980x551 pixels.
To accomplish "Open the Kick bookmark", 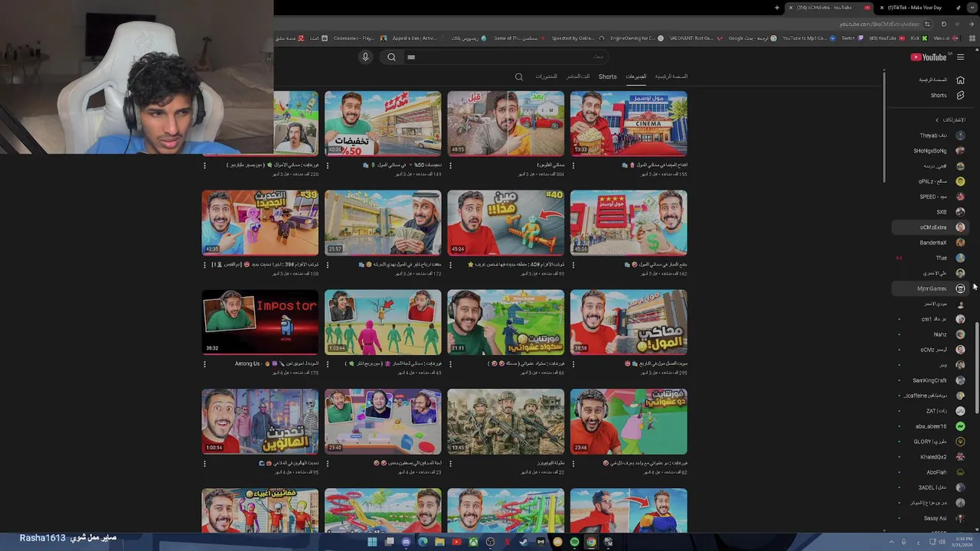I will (x=918, y=38).
